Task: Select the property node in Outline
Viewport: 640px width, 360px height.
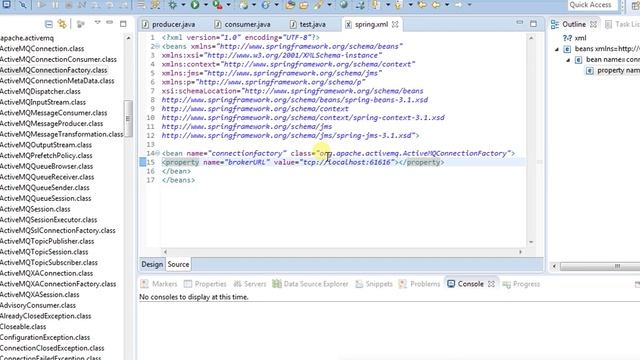Action: click(x=613, y=71)
